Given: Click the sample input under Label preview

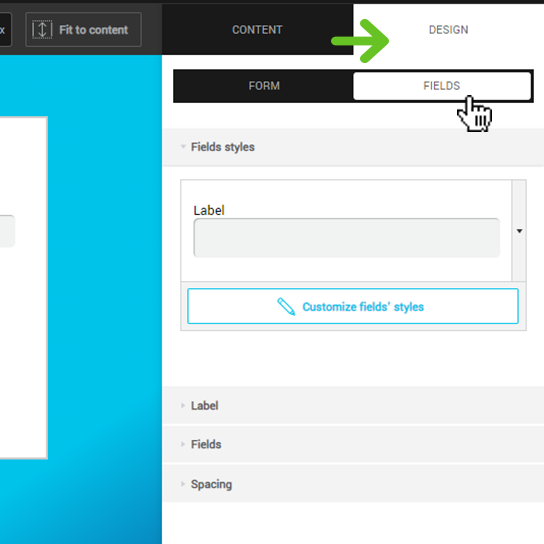Looking at the screenshot, I should pos(347,238).
